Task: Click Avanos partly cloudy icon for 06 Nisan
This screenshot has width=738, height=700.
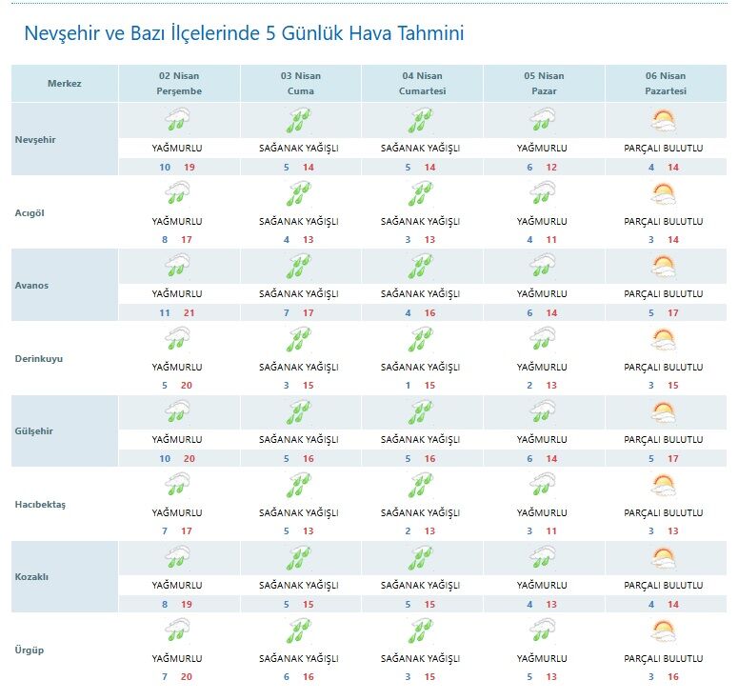Action: click(664, 266)
